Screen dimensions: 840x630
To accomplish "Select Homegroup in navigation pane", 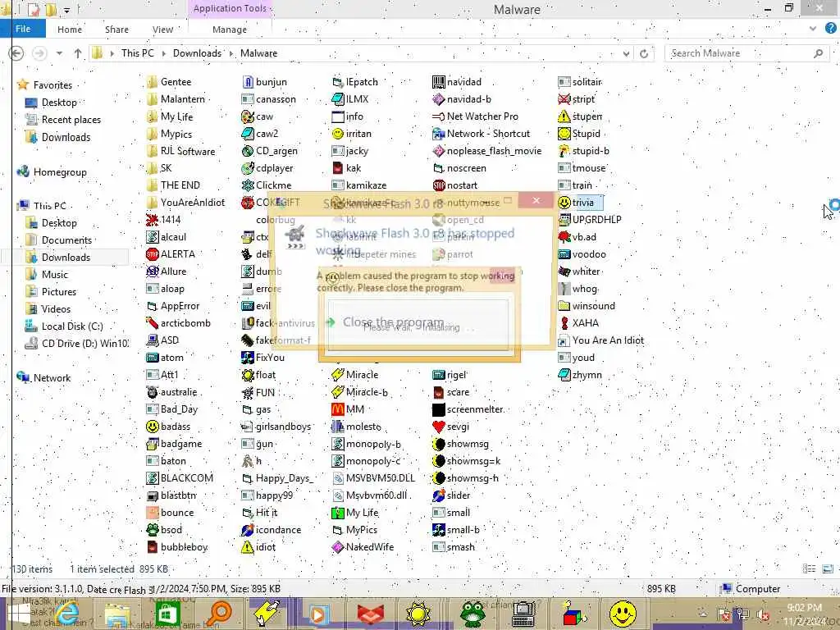I will (x=59, y=172).
